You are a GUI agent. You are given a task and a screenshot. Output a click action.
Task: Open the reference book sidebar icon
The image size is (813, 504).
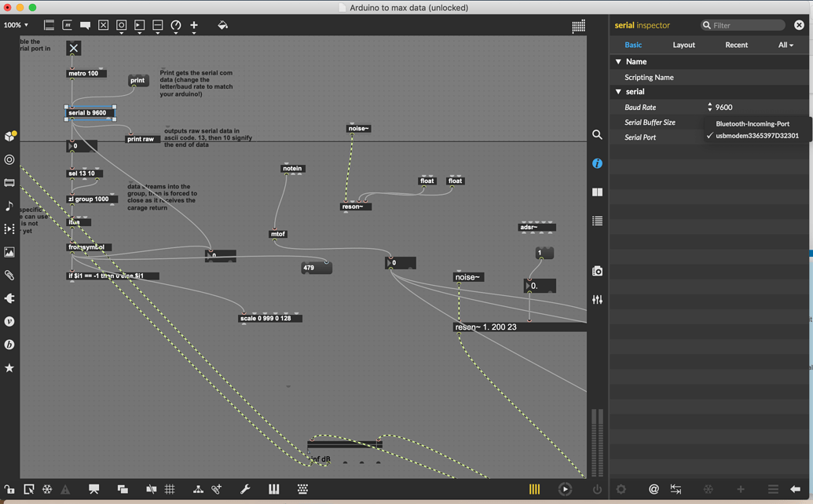[x=597, y=192]
